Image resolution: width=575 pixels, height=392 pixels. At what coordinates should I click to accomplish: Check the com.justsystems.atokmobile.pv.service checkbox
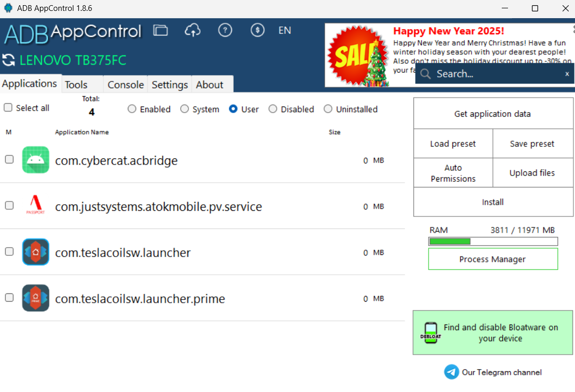(9, 206)
